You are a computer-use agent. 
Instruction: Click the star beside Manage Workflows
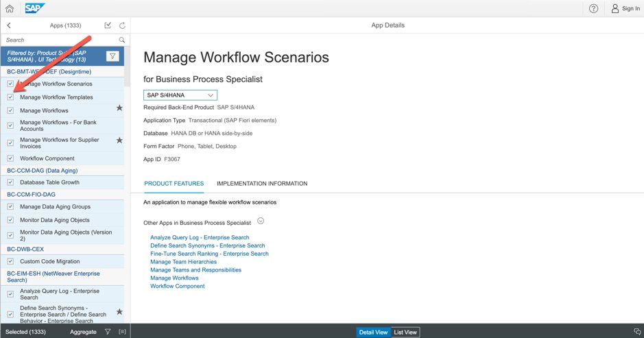119,108
